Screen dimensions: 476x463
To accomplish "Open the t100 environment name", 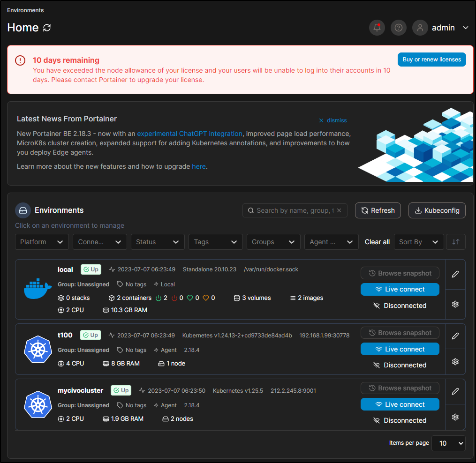I will click(x=65, y=335).
